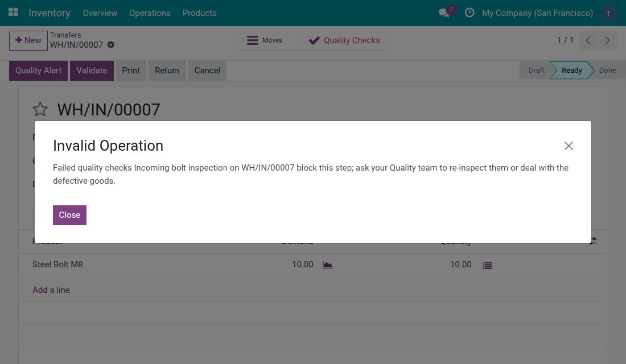This screenshot has width=626, height=364.
Task: Select the Done status stage
Action: [x=607, y=71]
